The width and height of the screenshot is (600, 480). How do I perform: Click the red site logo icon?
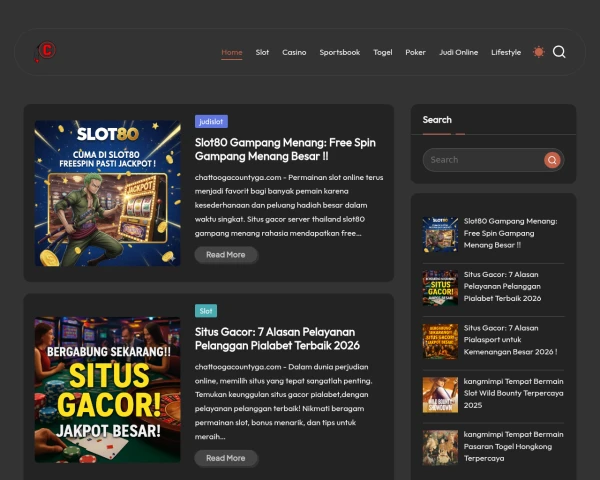[45, 52]
